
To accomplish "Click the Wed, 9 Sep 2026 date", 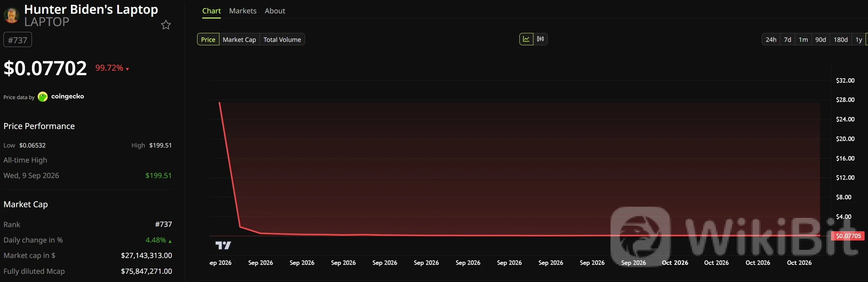I will [31, 175].
